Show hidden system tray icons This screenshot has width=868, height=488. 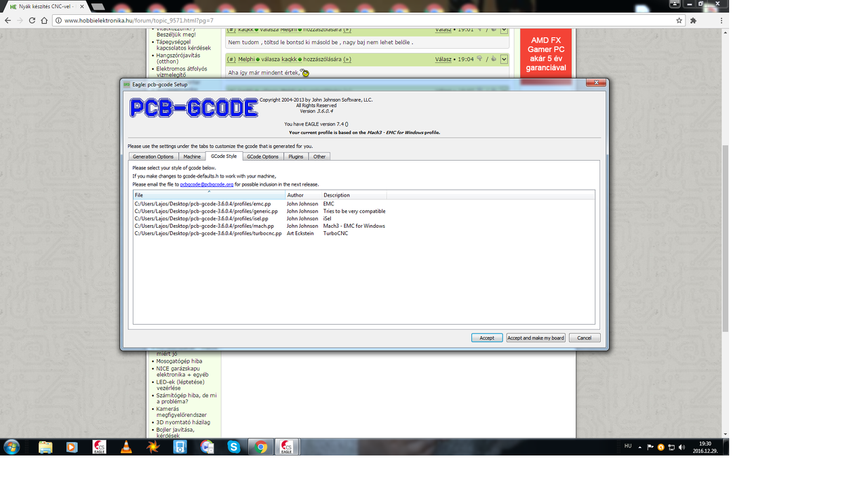(639, 447)
